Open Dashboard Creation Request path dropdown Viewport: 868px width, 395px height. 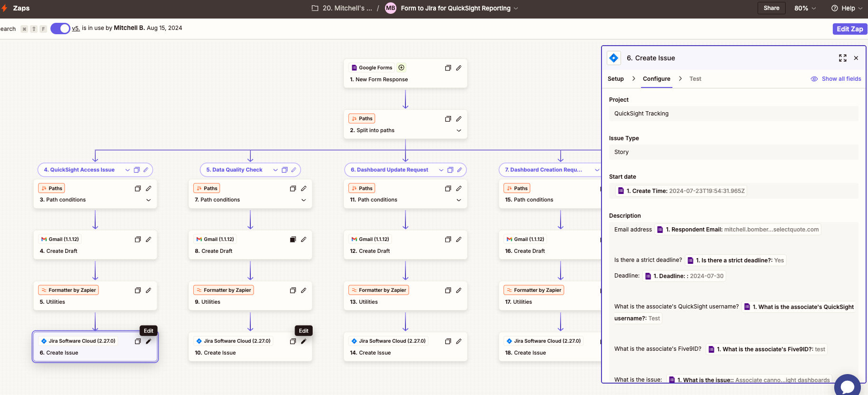click(597, 170)
